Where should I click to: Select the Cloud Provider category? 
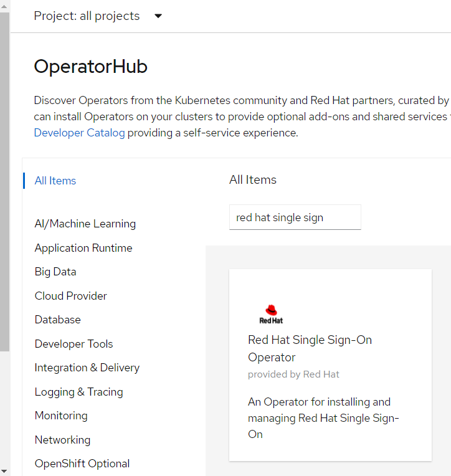click(71, 296)
